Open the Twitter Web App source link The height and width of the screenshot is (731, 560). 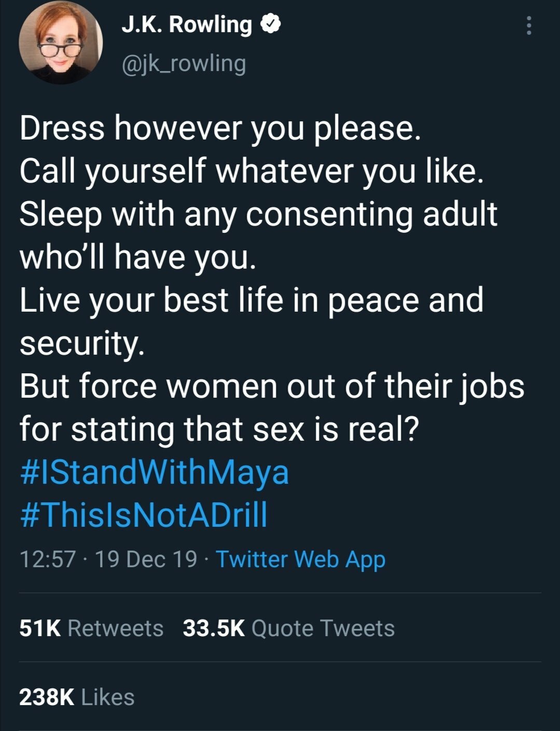click(x=301, y=560)
